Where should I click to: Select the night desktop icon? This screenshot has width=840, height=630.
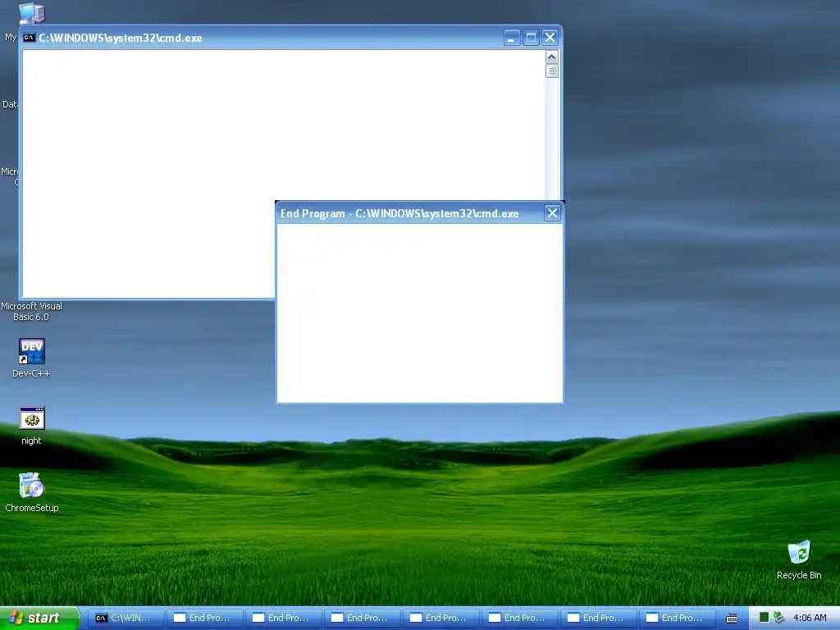[32, 418]
